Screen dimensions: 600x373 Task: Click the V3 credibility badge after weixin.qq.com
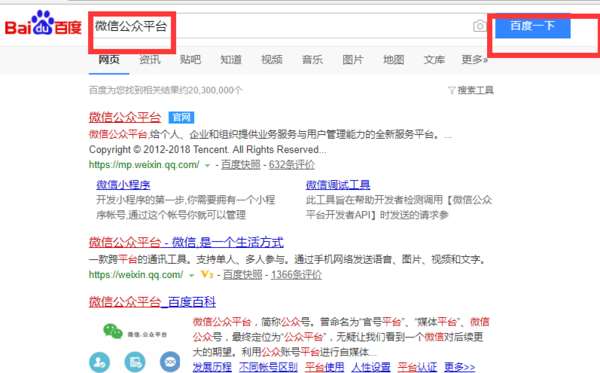tap(207, 274)
